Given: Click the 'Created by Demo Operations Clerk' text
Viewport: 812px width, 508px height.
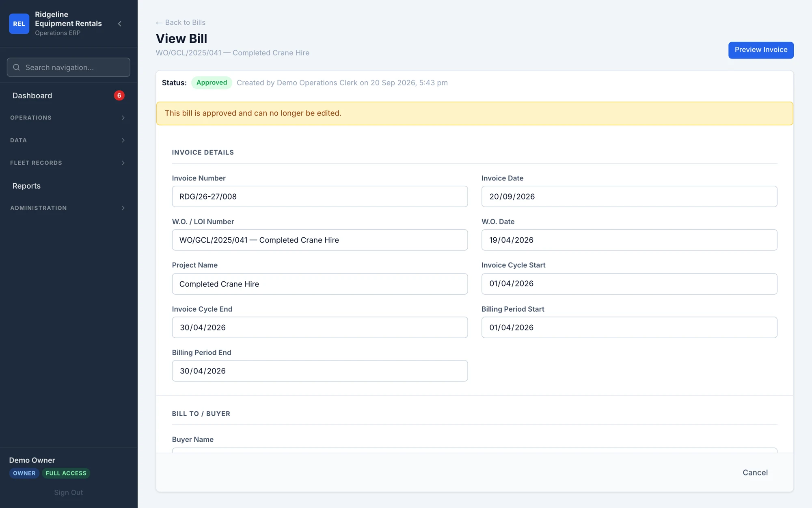Looking at the screenshot, I should pos(342,83).
